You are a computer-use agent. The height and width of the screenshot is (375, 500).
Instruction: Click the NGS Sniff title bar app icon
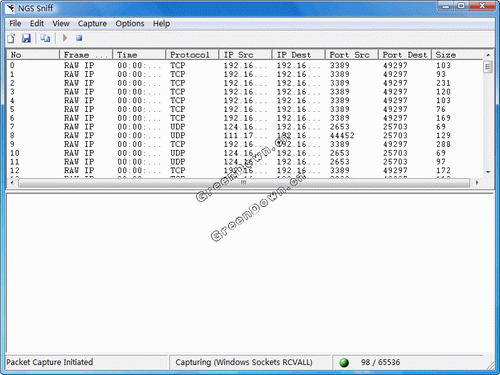point(10,8)
